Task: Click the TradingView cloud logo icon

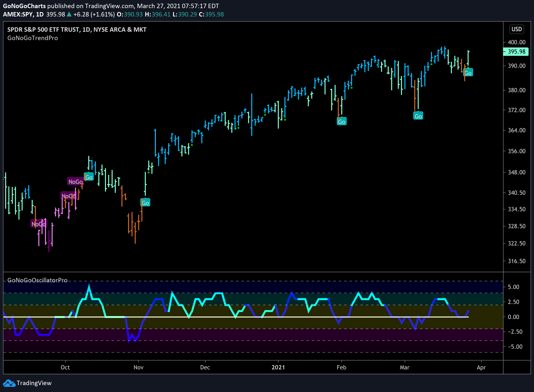Action: click(x=9, y=383)
